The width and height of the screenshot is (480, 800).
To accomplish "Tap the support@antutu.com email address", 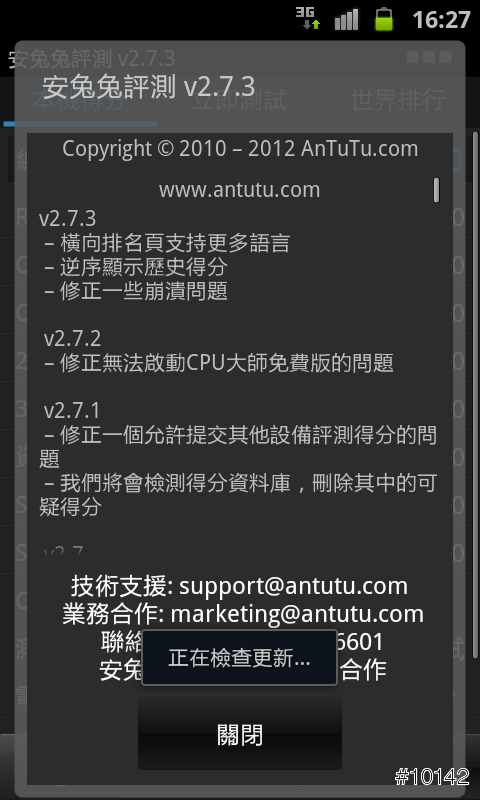I will (293, 587).
